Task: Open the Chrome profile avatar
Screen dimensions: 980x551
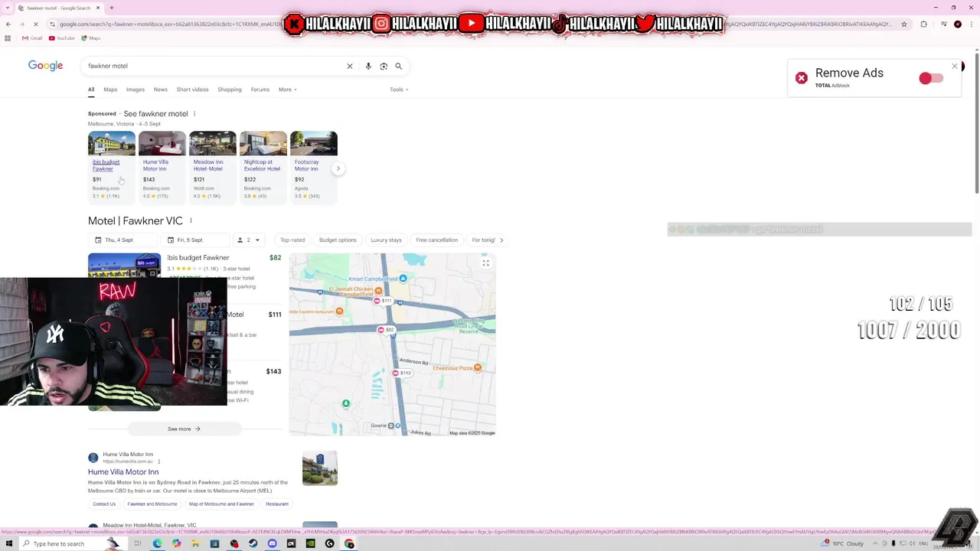Action: [958, 24]
